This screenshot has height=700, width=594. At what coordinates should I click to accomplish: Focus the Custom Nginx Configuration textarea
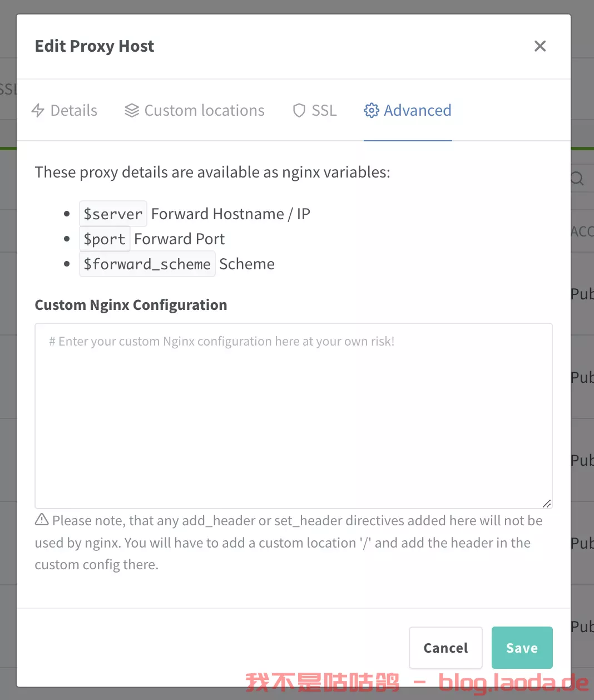tap(294, 416)
